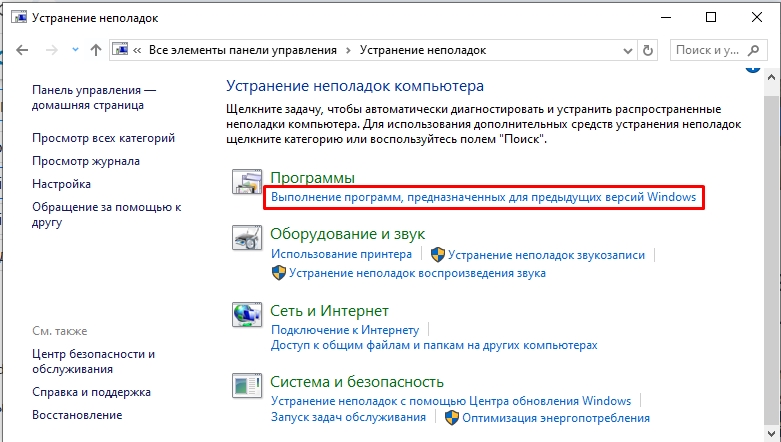Close the Устранение неполадок window
The image size is (781, 442).
(757, 17)
